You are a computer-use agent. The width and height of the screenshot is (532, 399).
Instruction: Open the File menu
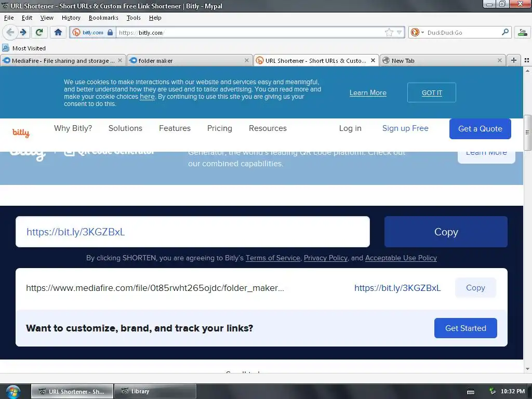[9, 18]
